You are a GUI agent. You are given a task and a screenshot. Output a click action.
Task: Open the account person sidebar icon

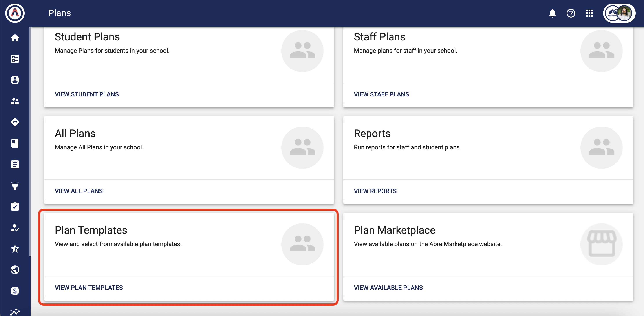15,80
